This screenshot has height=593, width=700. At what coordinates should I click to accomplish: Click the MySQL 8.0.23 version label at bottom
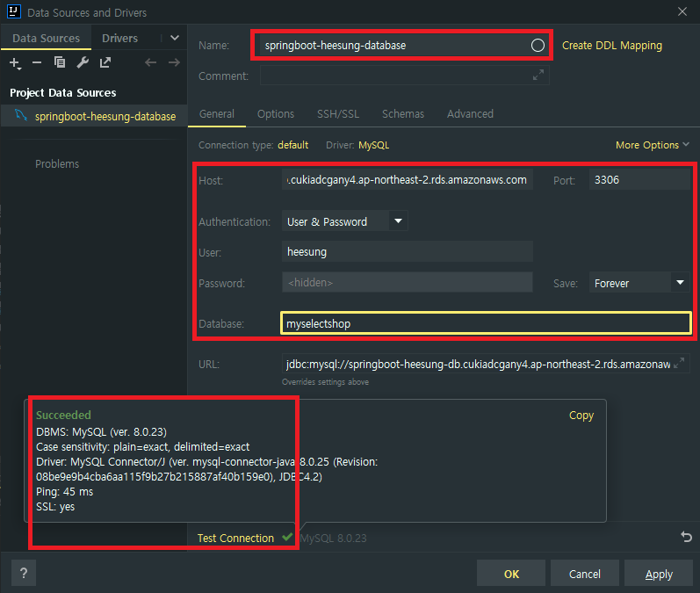[x=333, y=538]
